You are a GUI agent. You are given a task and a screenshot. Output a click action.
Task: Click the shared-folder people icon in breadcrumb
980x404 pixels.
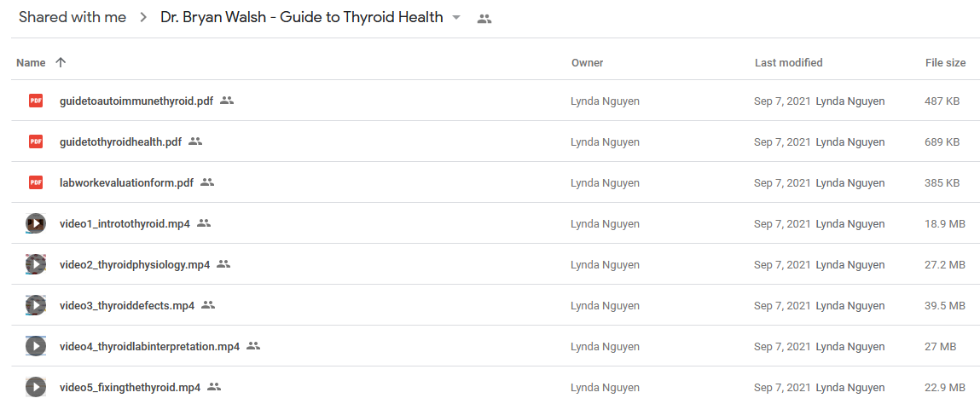(x=484, y=19)
